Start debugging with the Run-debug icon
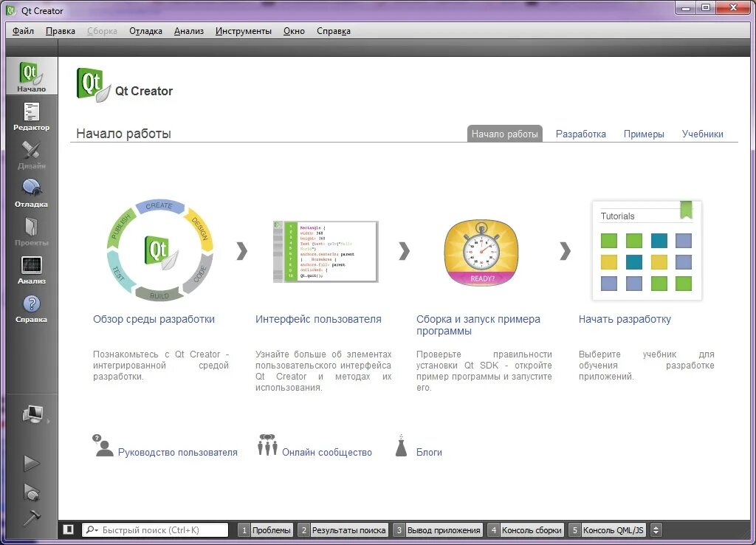This screenshot has width=756, height=545. [x=31, y=492]
